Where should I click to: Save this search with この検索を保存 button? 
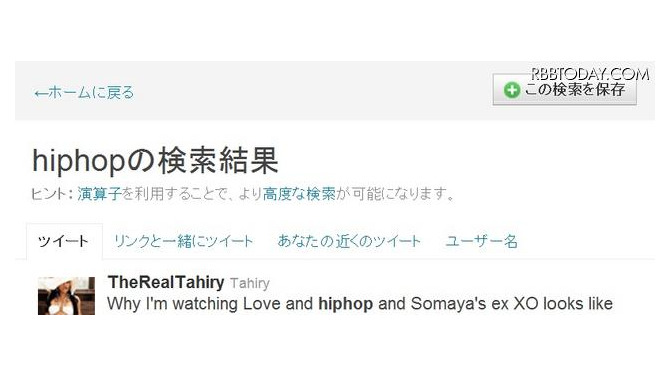pyautogui.click(x=564, y=89)
